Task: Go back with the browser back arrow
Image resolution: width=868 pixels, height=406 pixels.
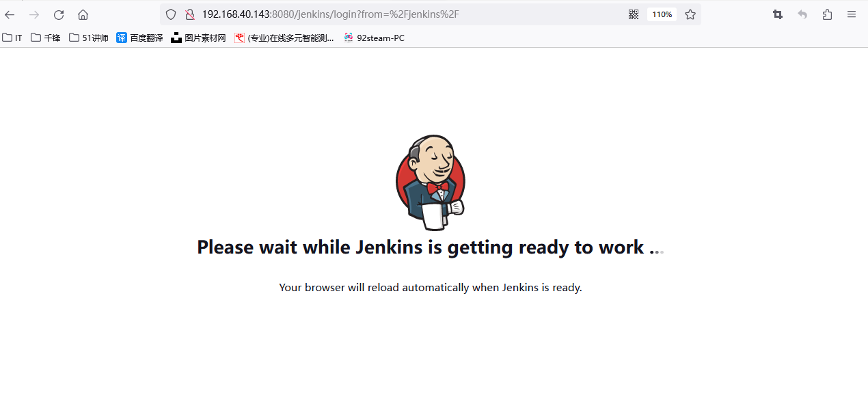Action: [10, 14]
